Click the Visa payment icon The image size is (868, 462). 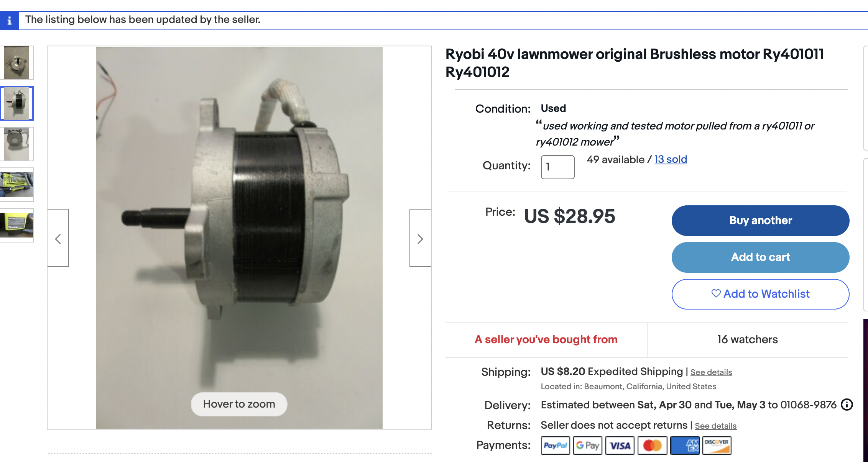click(620, 446)
